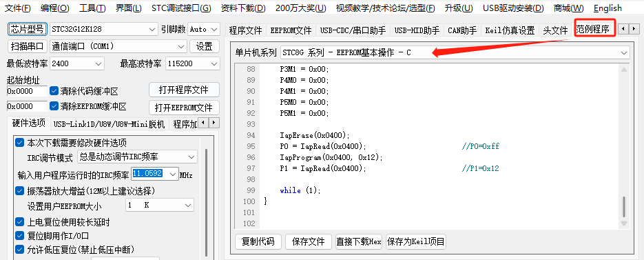Open the 工具(T) menu
The width and height of the screenshot is (644, 260).
pyautogui.click(x=92, y=8)
